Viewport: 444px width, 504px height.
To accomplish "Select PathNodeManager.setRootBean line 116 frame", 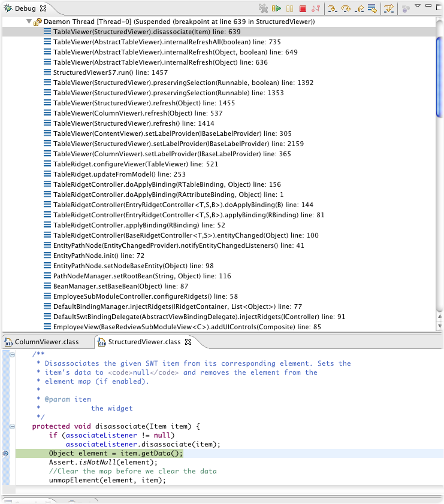I will [x=142, y=276].
